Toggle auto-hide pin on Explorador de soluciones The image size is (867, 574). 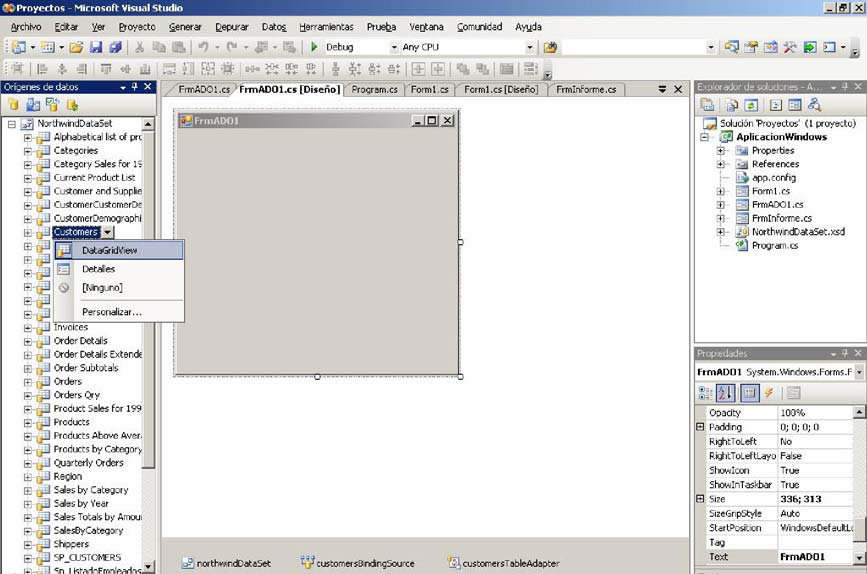pyautogui.click(x=845, y=87)
